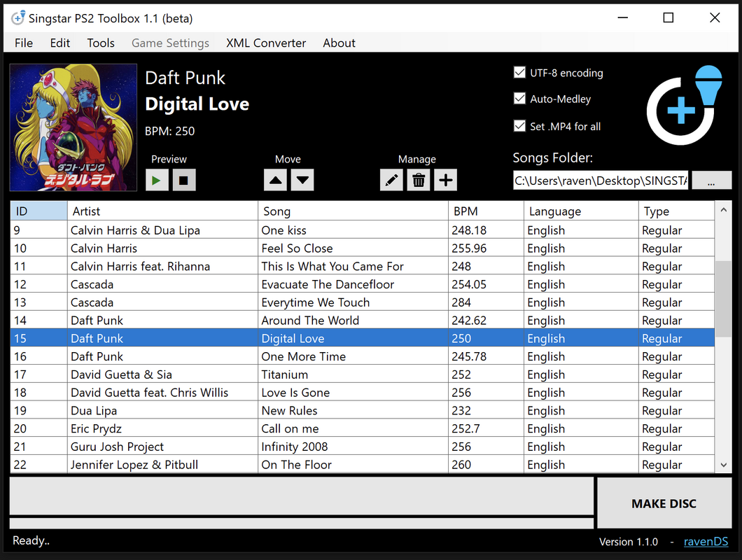Open the About menu
This screenshot has width=742, height=560.
tap(339, 43)
